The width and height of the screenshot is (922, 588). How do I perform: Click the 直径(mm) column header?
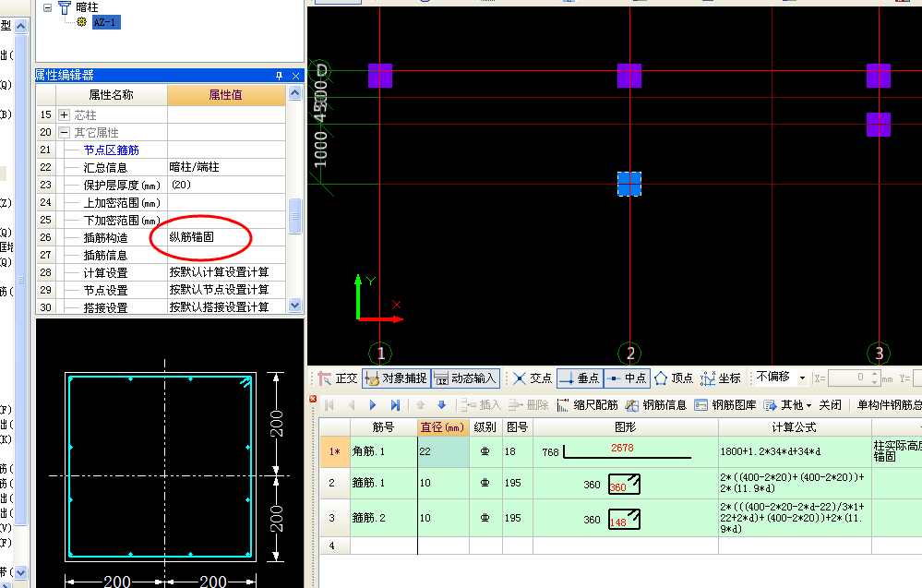tap(443, 427)
